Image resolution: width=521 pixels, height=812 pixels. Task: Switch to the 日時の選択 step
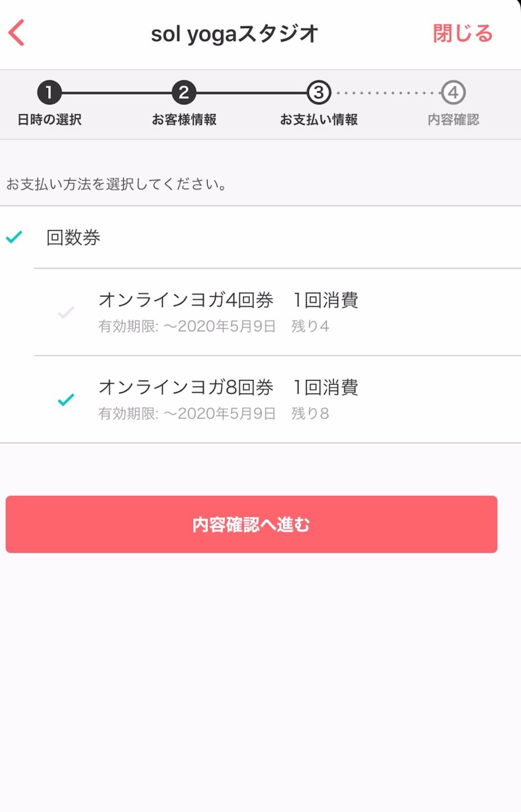click(49, 119)
